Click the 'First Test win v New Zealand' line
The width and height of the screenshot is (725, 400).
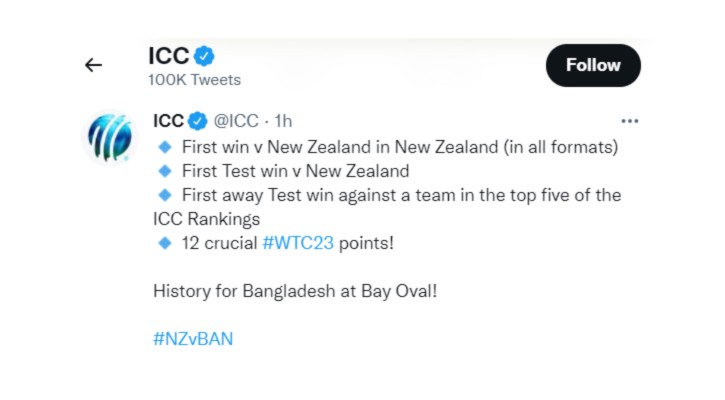point(295,171)
